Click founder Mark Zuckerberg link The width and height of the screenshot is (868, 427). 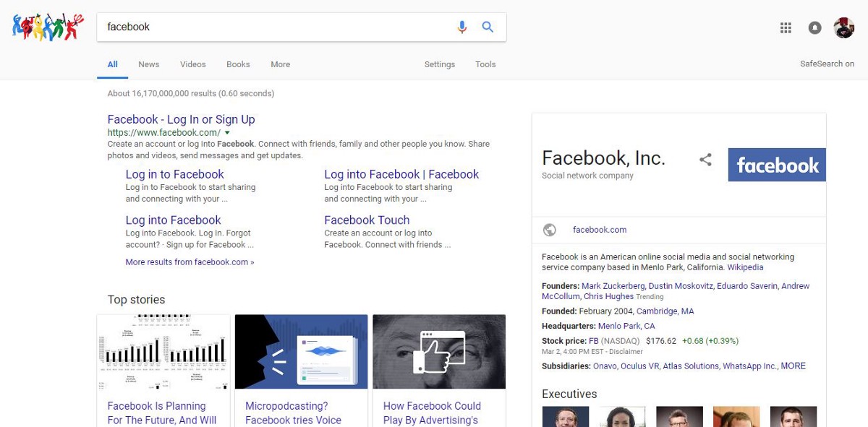point(613,286)
